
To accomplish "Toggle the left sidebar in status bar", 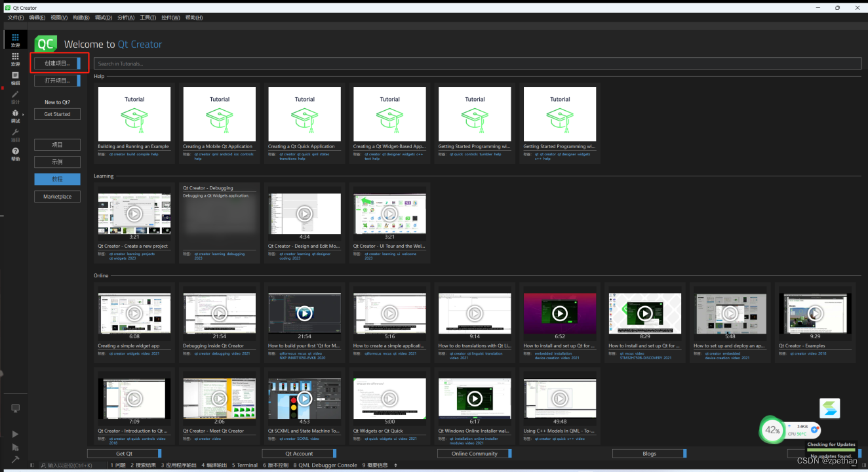I will coord(33,465).
